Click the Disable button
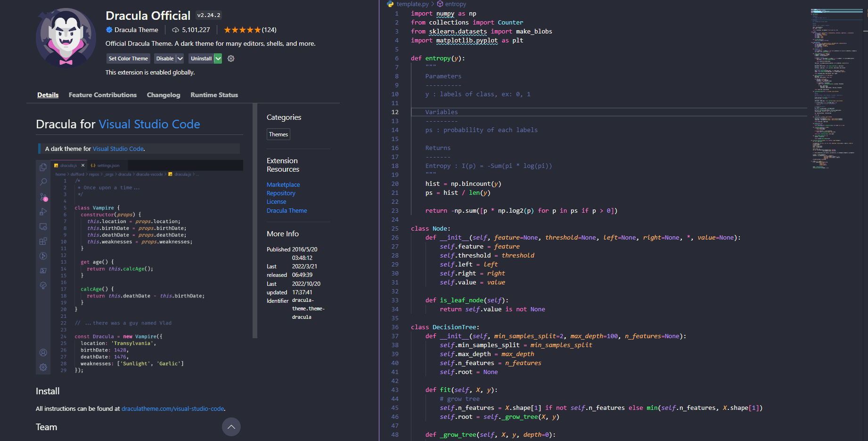Viewport: 868px width, 441px height. 165,58
